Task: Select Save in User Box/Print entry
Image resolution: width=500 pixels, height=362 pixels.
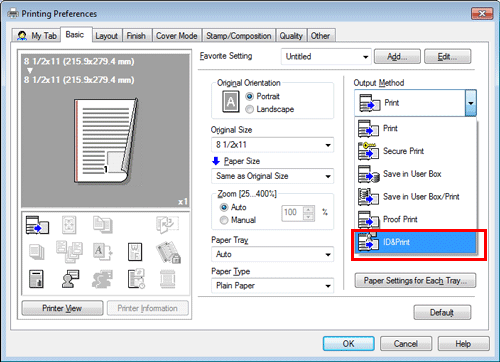Action: [416, 197]
